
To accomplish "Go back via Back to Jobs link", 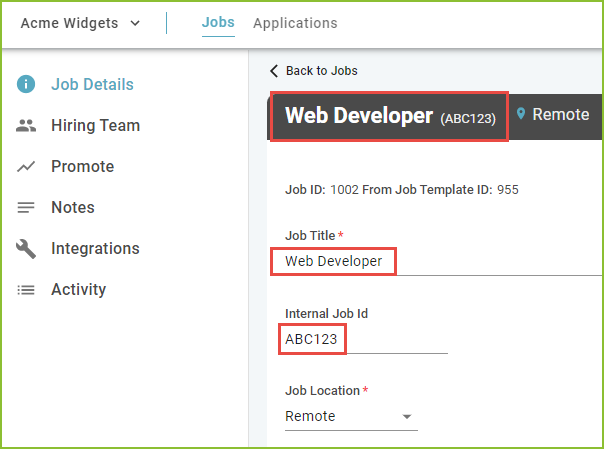I will pyautogui.click(x=322, y=71).
